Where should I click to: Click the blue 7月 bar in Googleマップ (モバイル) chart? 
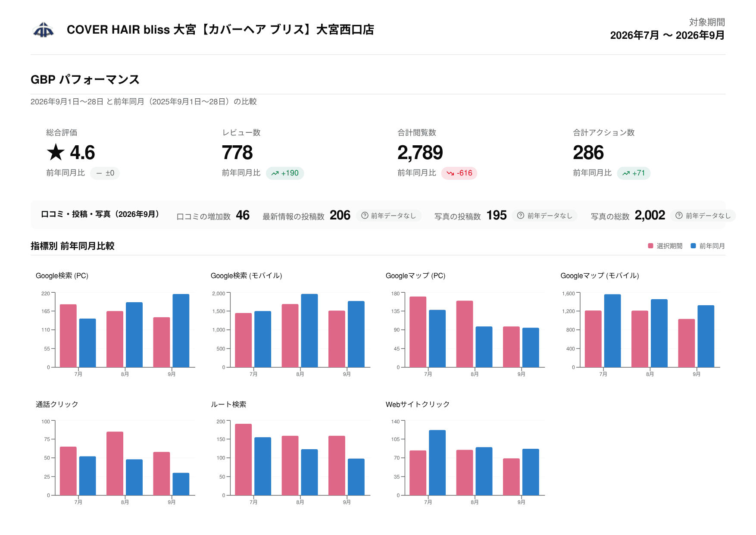(x=612, y=331)
